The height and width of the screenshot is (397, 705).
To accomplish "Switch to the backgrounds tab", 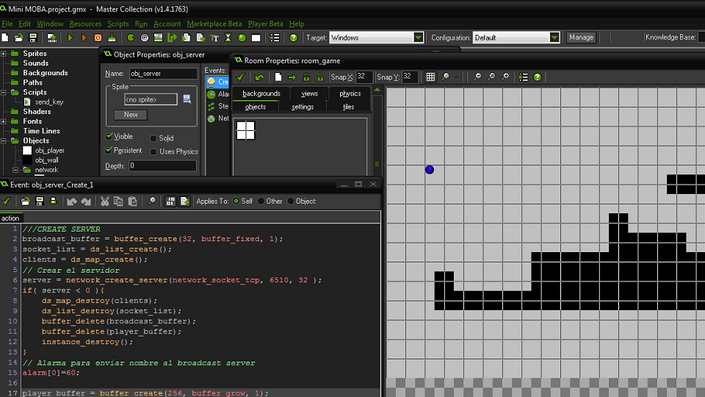I will [261, 94].
